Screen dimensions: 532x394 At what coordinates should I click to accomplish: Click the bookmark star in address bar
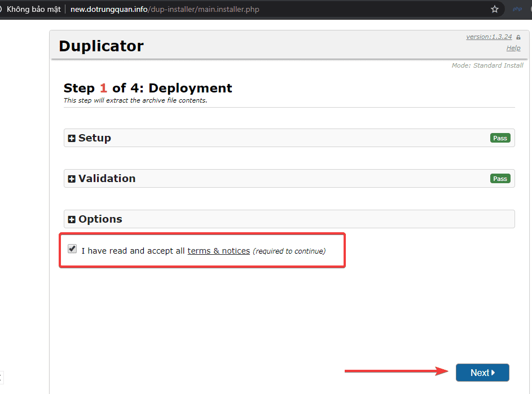(495, 9)
